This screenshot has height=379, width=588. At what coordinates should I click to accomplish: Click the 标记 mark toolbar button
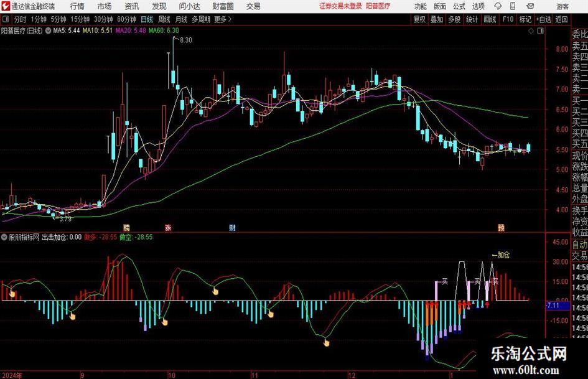pyautogui.click(x=525, y=19)
